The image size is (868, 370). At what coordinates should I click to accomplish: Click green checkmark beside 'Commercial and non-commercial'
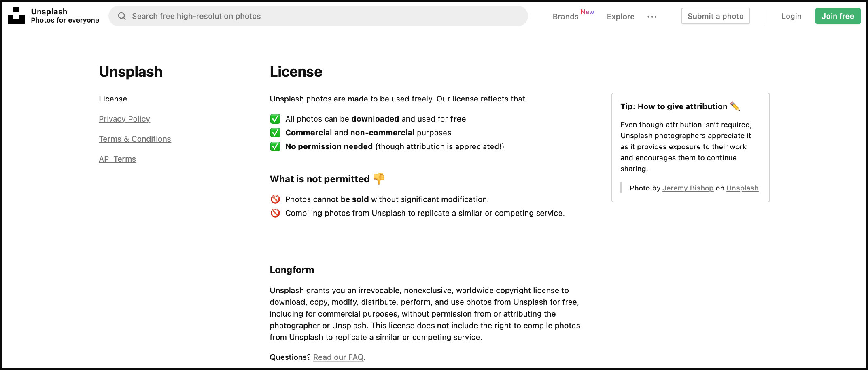[275, 133]
